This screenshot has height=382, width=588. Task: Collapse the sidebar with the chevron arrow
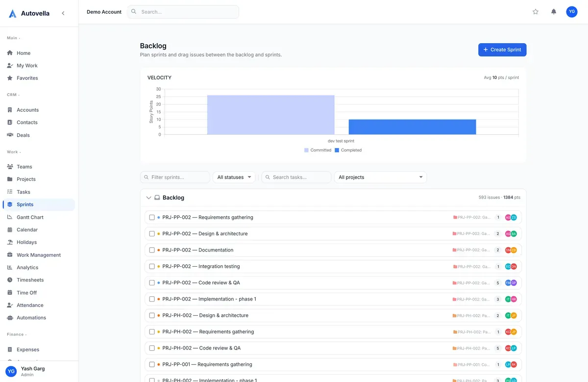coord(63,13)
